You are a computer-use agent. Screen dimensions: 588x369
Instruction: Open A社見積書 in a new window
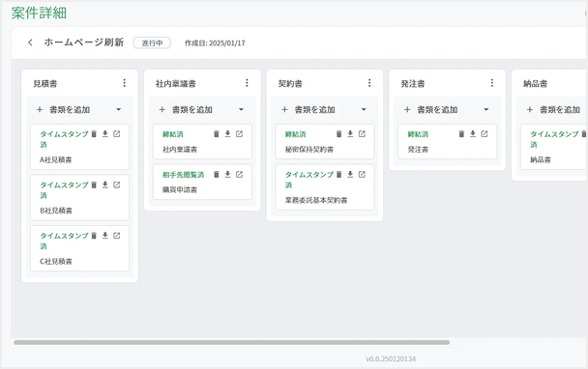pos(117,133)
